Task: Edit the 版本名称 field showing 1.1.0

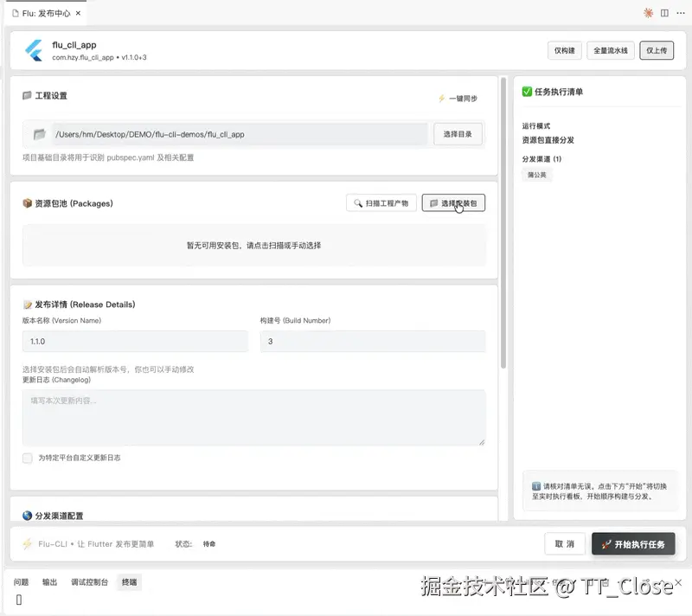Action: point(135,341)
